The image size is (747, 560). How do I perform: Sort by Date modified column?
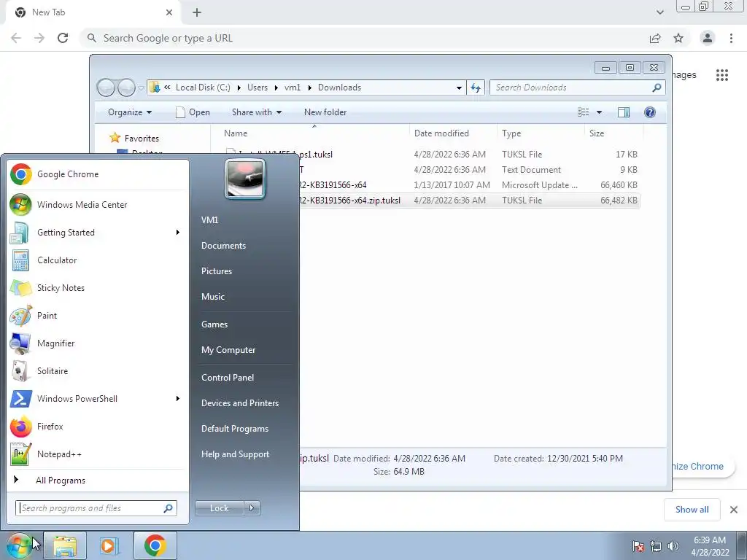coord(452,133)
